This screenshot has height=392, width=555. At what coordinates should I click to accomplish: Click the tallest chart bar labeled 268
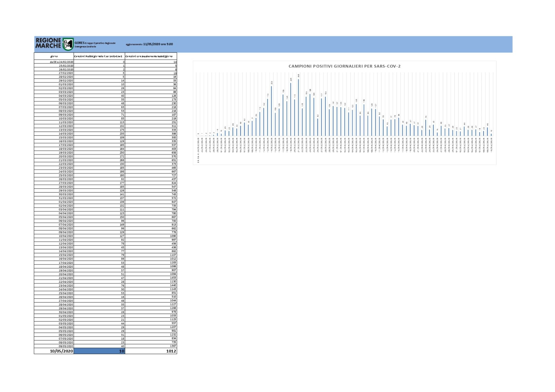(x=298, y=107)
